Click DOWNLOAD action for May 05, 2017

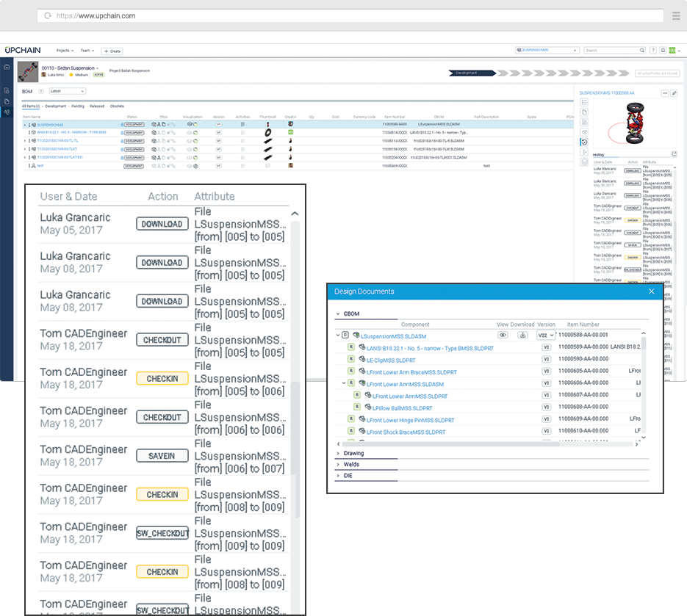(162, 224)
